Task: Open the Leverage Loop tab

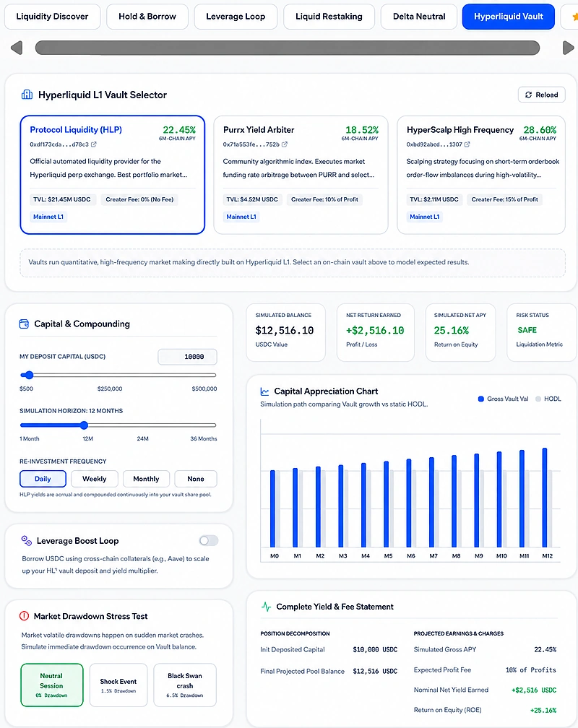Action: (236, 17)
